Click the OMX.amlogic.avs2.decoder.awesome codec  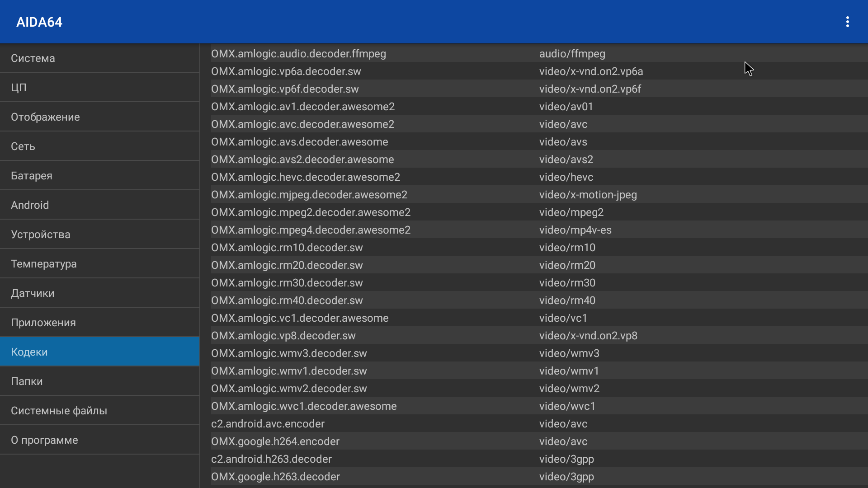coord(539,160)
